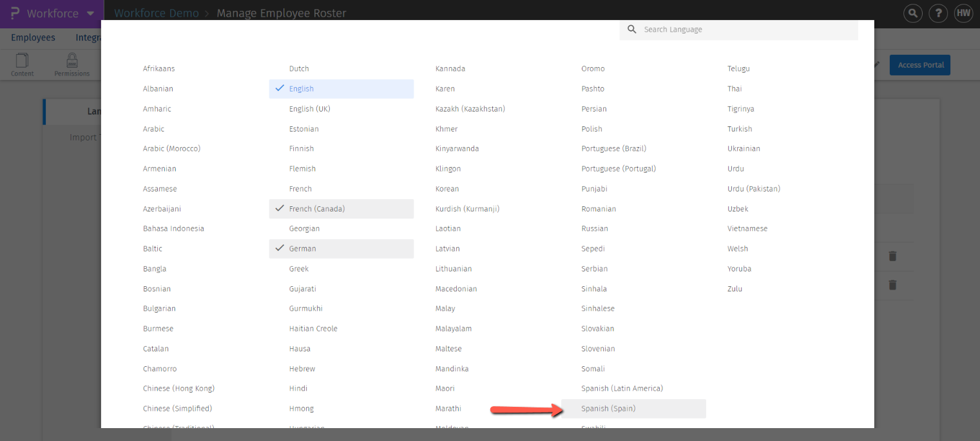Expand the Workforce dropdown arrow
The image size is (980, 441).
pos(90,14)
